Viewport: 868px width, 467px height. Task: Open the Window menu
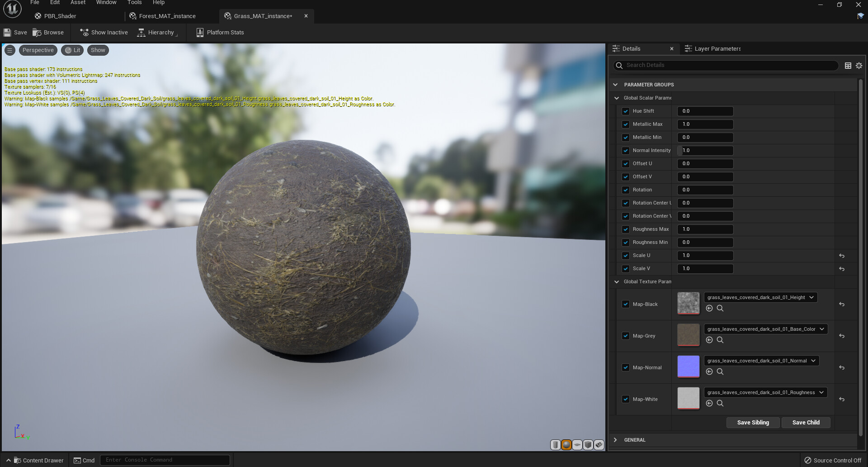[106, 3]
